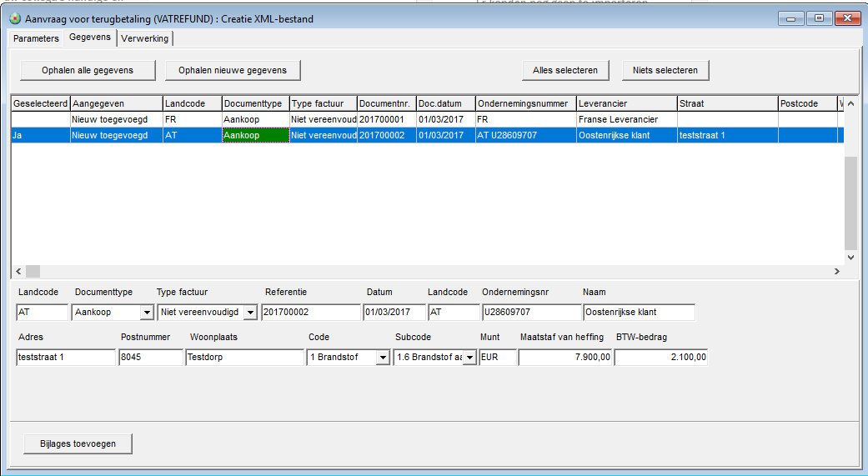868x476 pixels.
Task: Select the Franse Leverancier cell
Action: click(627, 119)
